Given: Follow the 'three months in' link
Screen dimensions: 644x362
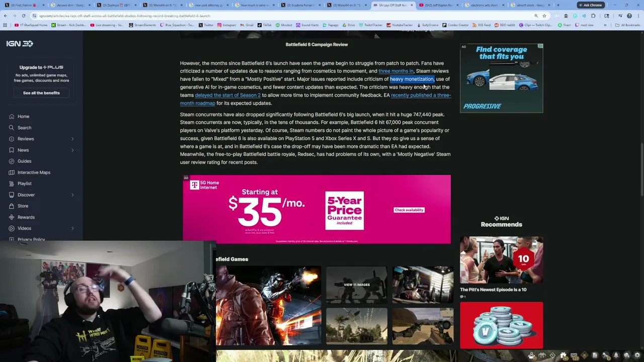Looking at the screenshot, I should coord(395,71).
